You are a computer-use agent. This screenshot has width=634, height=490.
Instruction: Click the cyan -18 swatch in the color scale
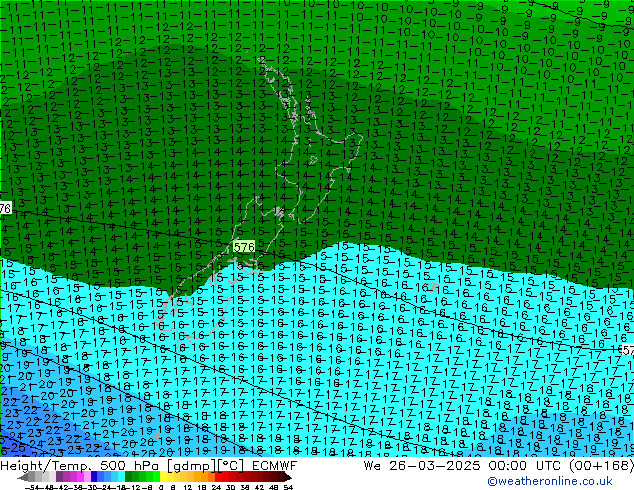click(121, 478)
